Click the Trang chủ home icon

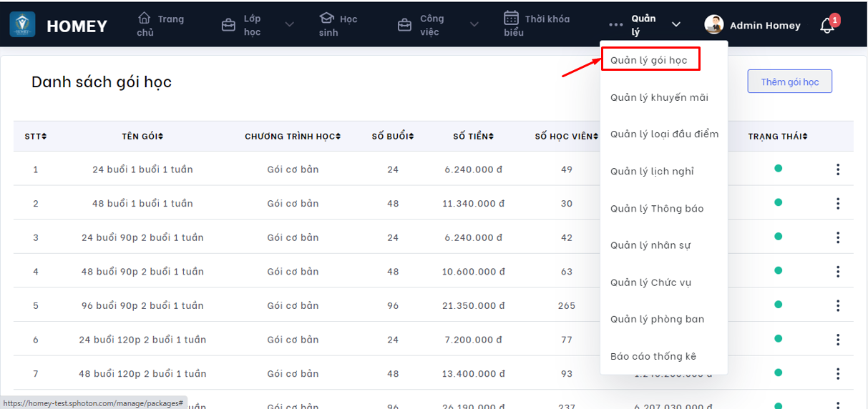[x=145, y=18]
